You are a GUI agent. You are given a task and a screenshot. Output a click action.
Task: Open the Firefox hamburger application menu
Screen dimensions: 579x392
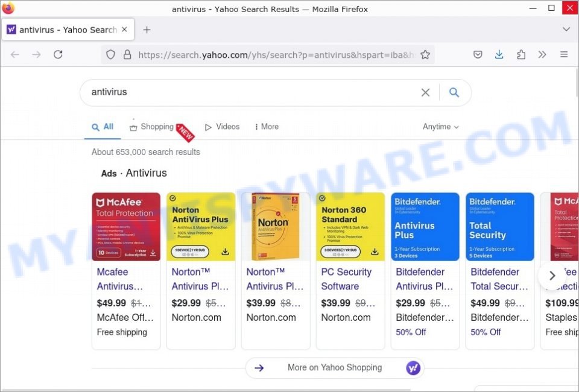coord(564,55)
